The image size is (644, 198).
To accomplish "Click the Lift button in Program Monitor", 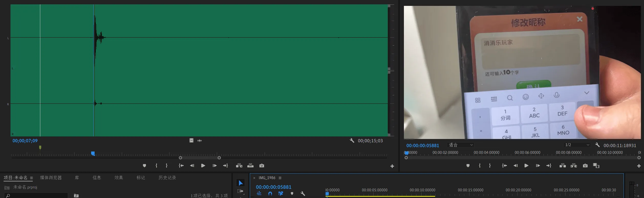I will 563,166.
